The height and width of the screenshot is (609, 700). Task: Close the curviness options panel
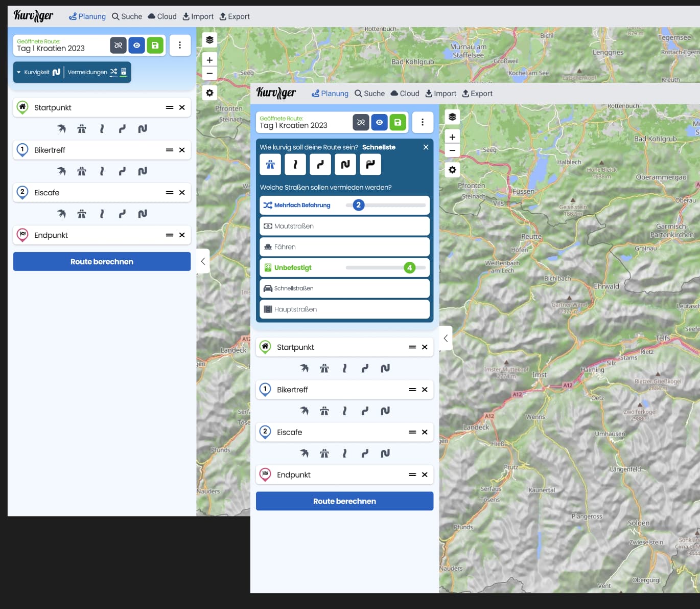pos(426,147)
